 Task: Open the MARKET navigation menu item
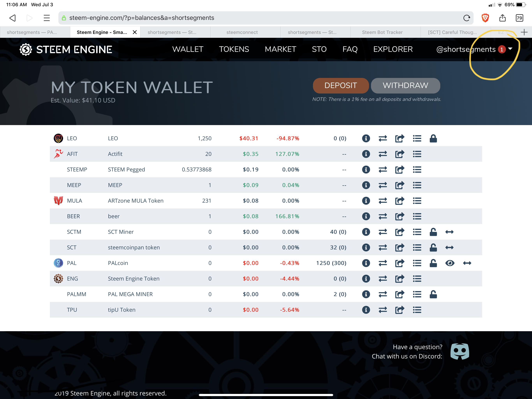coord(280,49)
